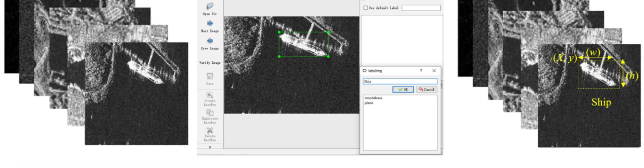The image size is (644, 168).
Task: Go to Next Image with the arrow
Action: tap(210, 23)
